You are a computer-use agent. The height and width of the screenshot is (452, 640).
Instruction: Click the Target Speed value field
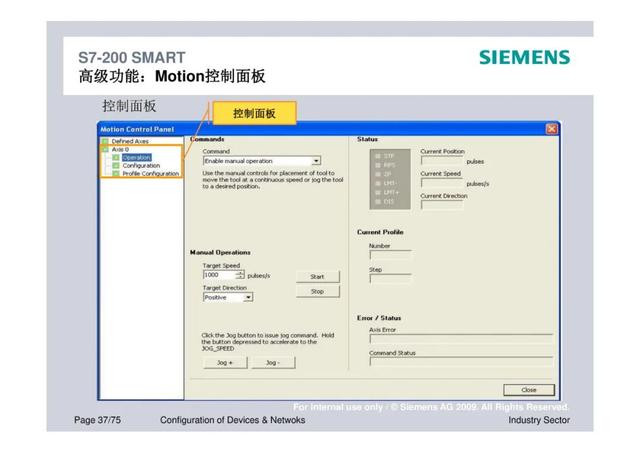pyautogui.click(x=220, y=275)
